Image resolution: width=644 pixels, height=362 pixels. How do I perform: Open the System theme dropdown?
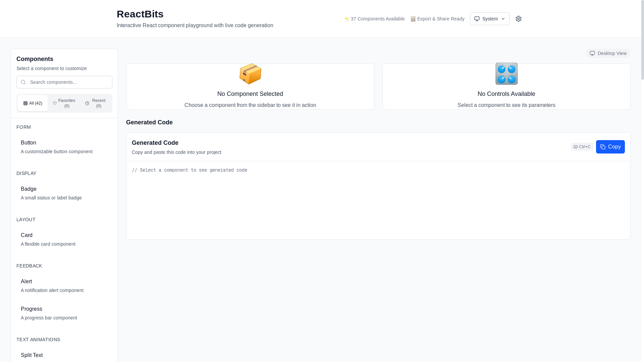490,19
